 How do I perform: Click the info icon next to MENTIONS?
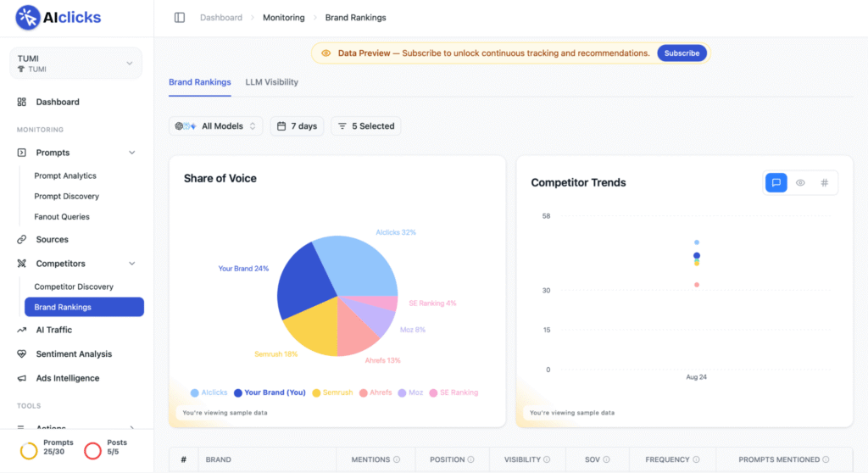point(397,459)
